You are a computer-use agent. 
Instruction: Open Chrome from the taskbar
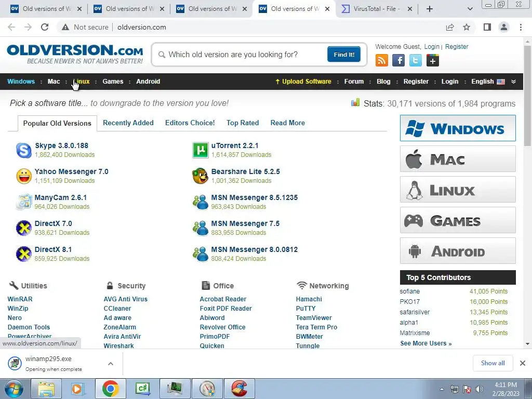111,389
